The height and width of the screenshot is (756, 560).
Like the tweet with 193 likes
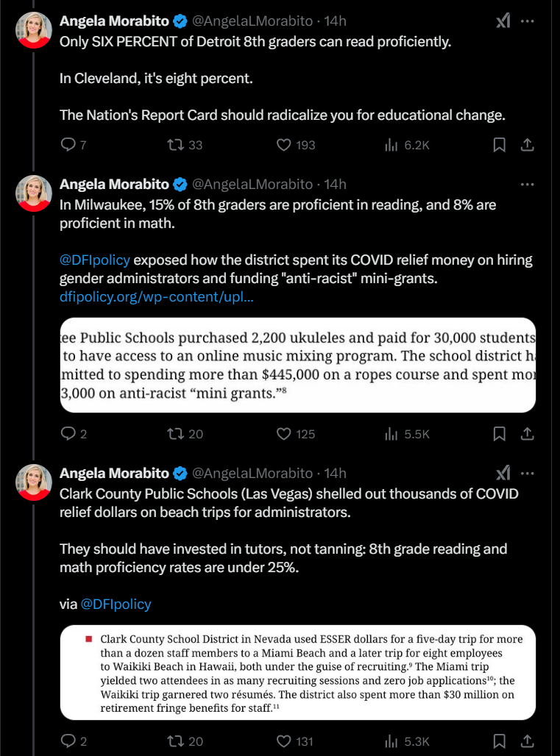pyautogui.click(x=284, y=145)
